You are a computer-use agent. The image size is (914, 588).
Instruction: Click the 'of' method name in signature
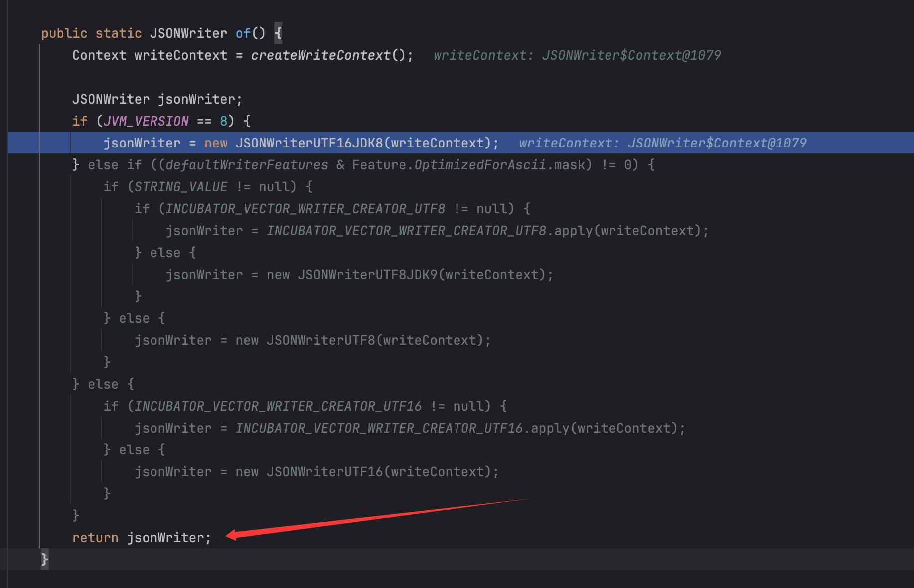243,33
